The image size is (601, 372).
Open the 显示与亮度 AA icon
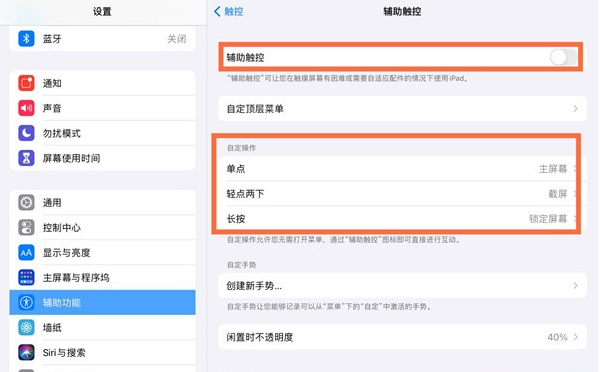[x=26, y=252]
